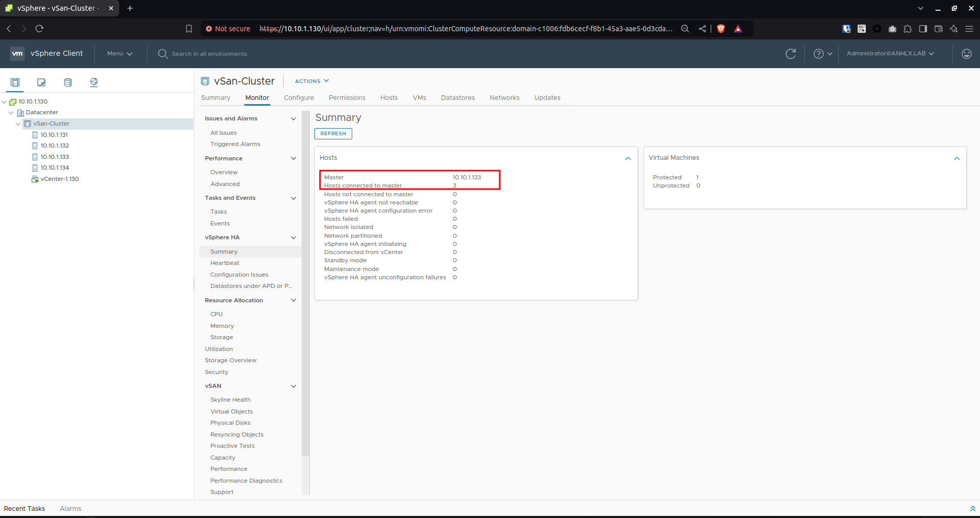Expand the Recent Tasks panel with double arrows

pos(973,509)
